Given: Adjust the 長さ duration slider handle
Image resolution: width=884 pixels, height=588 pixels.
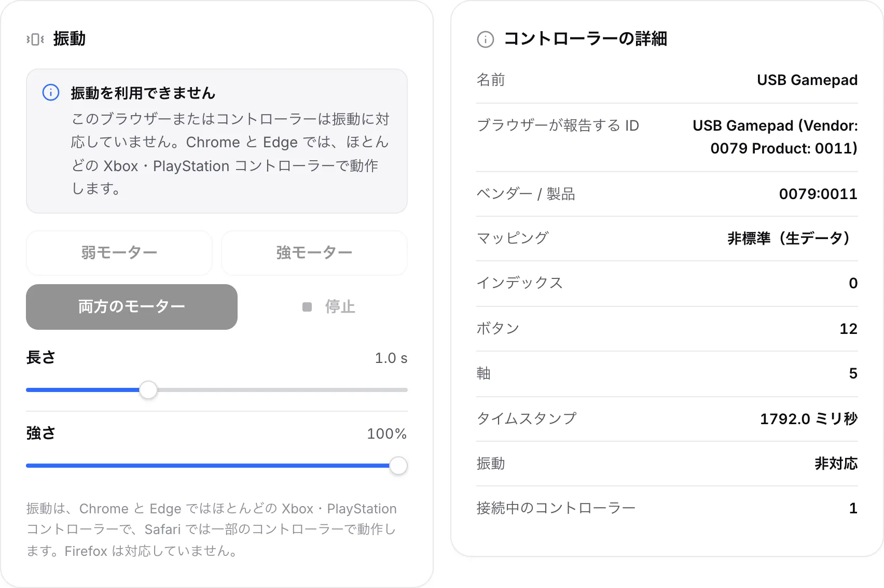Looking at the screenshot, I should click(x=148, y=390).
